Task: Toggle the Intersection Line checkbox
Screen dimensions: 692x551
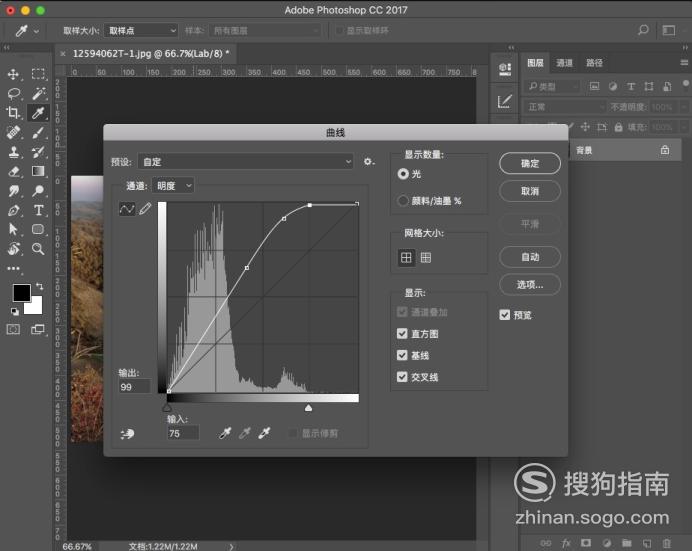Action: pyautogui.click(x=402, y=377)
